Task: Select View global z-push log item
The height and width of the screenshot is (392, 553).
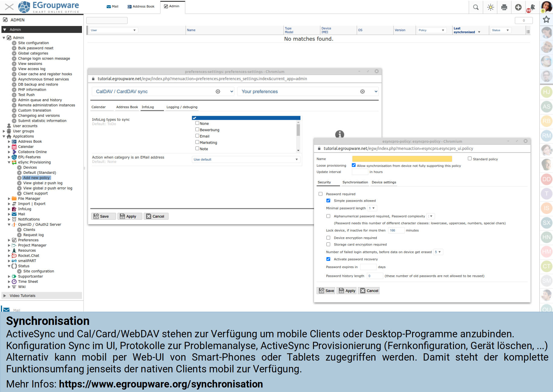Action: tap(43, 183)
